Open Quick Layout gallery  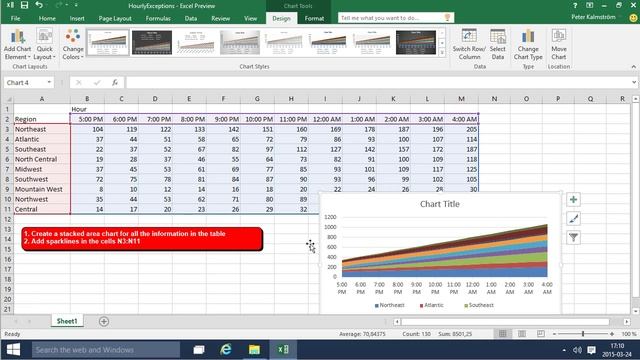[44, 44]
